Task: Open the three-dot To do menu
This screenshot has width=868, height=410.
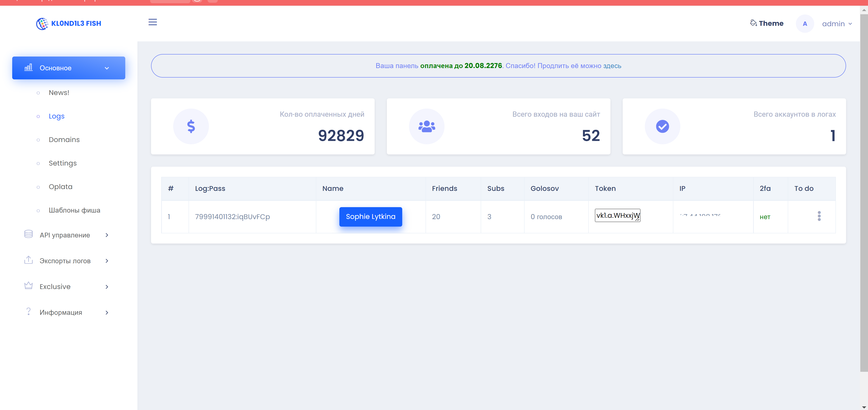Action: pyautogui.click(x=819, y=216)
